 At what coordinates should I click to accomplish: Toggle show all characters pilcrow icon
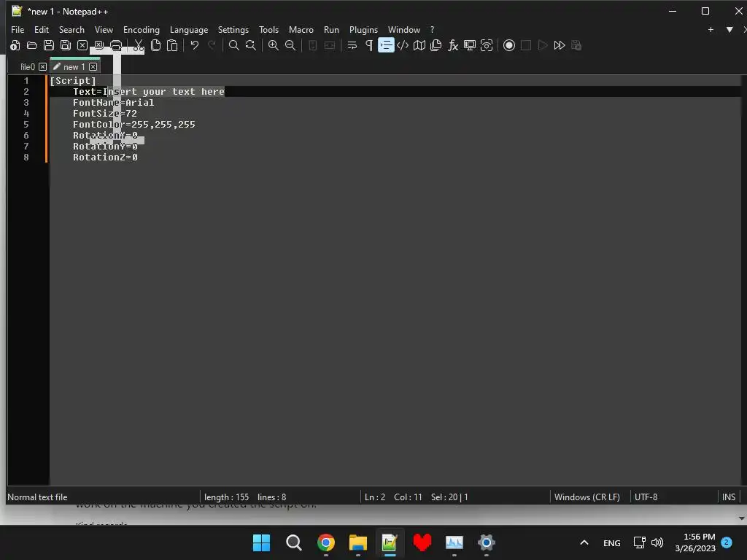pyautogui.click(x=368, y=45)
